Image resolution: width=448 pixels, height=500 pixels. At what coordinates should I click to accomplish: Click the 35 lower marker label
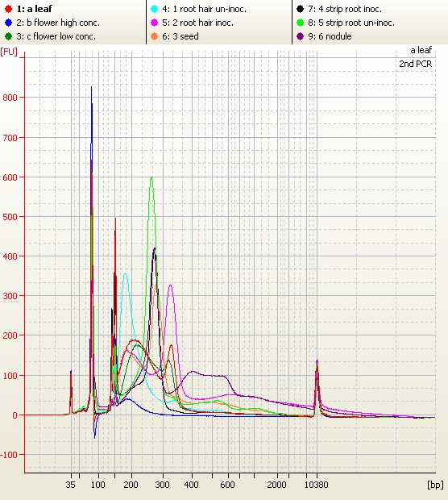click(x=70, y=485)
